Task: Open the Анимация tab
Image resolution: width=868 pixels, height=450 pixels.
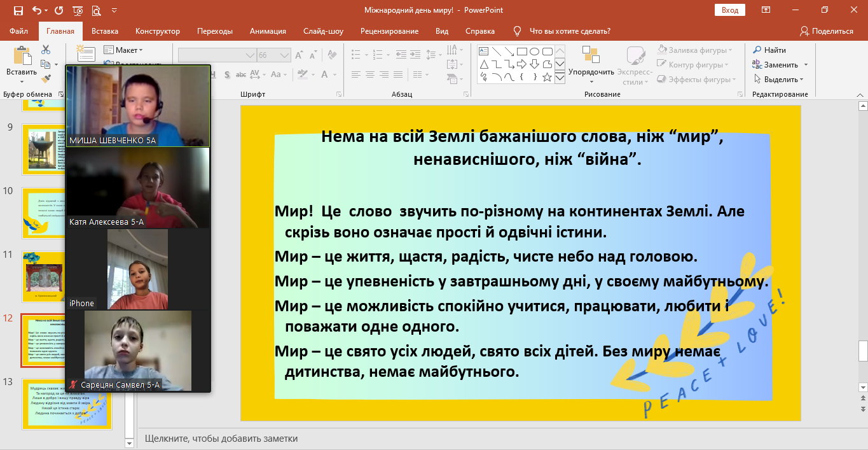Action: click(268, 31)
